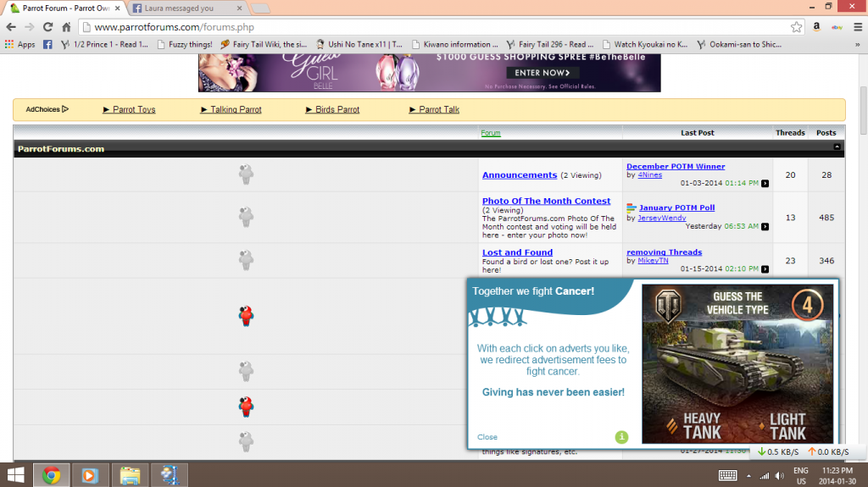The height and width of the screenshot is (487, 868).
Task: Open the Ushi No Tane bookmark
Action: [359, 44]
